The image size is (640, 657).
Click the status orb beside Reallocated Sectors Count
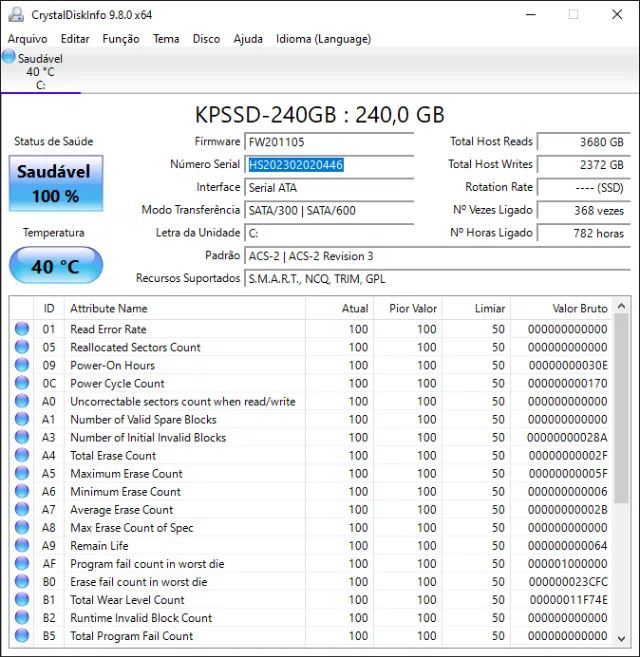(x=22, y=347)
